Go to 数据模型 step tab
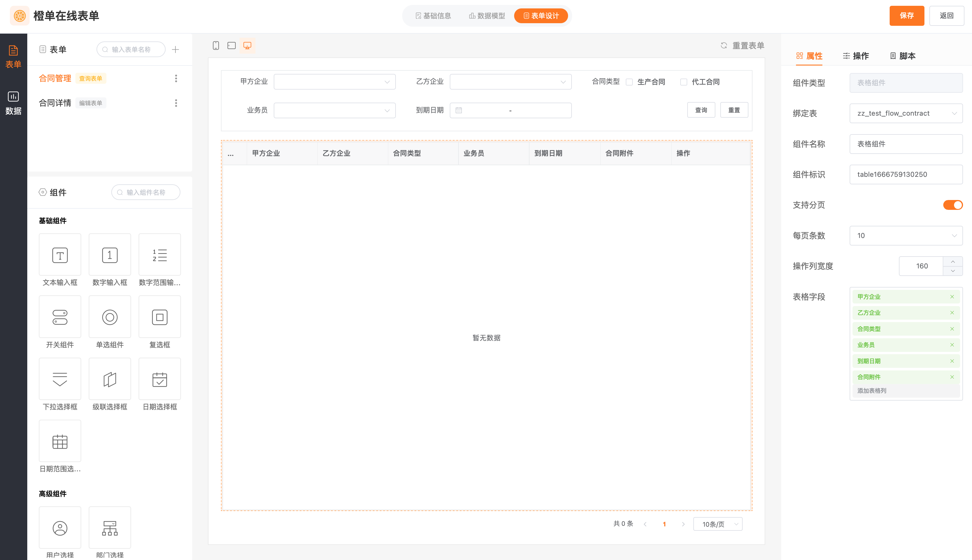 [x=487, y=16]
